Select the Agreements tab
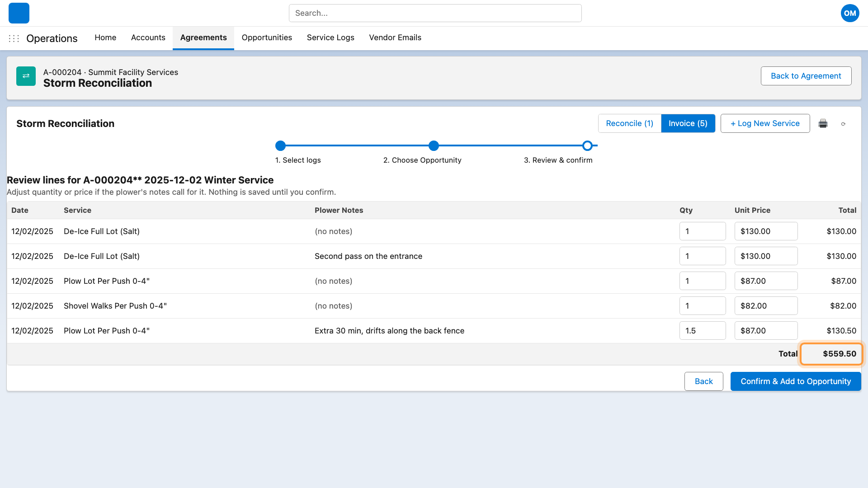 tap(203, 38)
